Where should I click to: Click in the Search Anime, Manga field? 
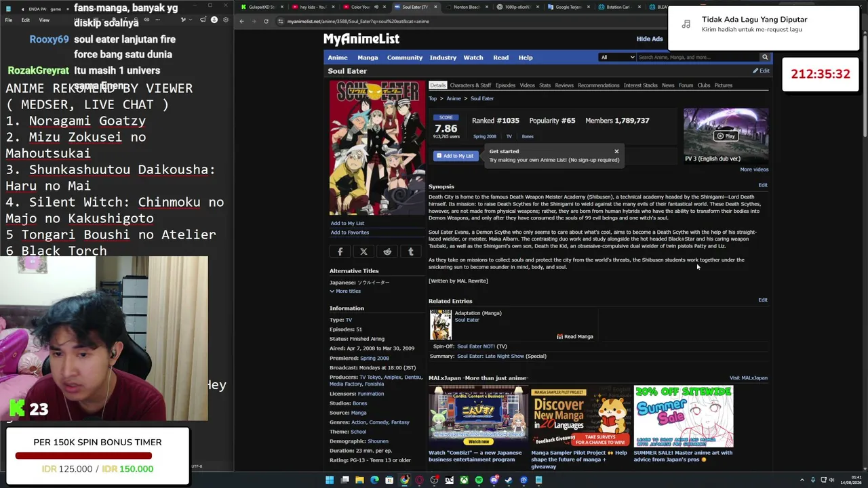coord(697,57)
